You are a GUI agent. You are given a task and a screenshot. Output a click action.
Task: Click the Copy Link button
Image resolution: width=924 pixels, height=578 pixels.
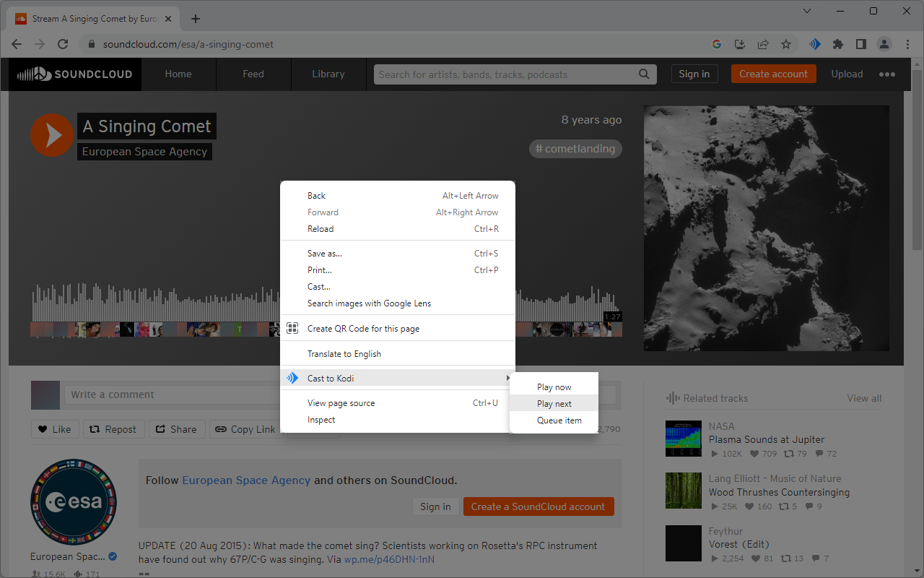pyautogui.click(x=245, y=429)
